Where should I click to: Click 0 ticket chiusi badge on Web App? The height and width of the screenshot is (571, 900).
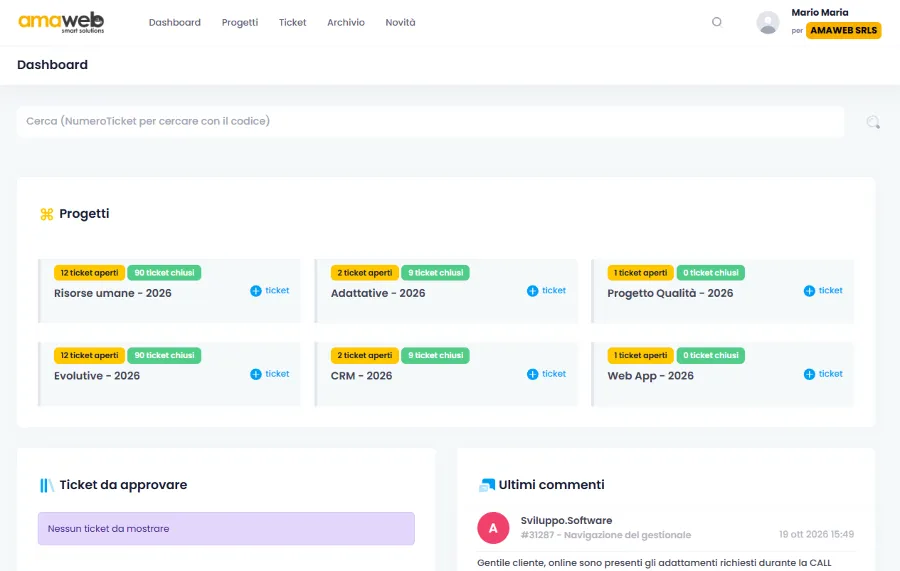click(711, 355)
